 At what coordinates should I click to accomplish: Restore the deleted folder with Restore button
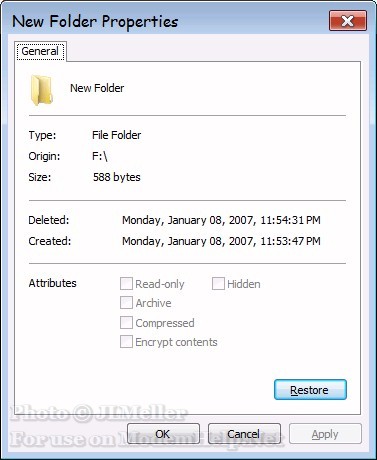[310, 390]
